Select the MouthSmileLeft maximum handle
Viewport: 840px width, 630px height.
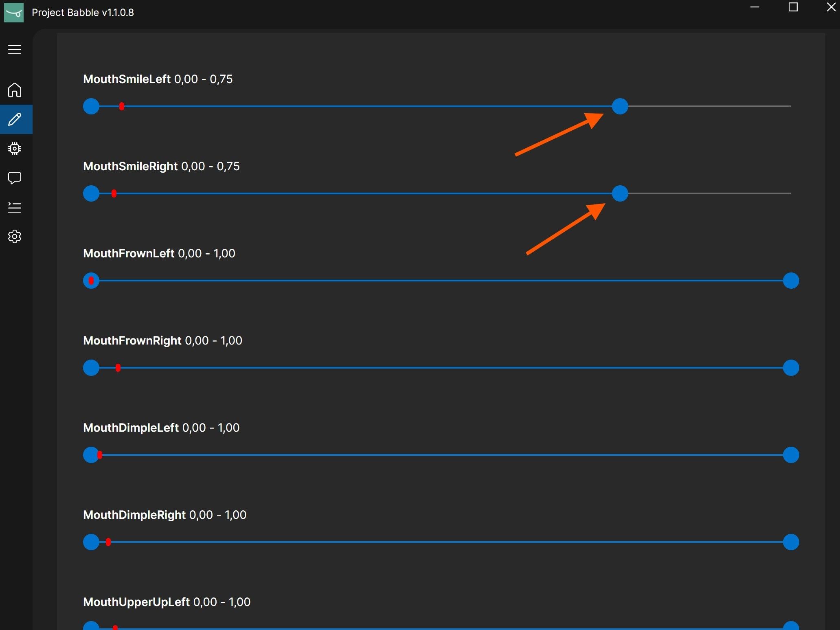(621, 106)
